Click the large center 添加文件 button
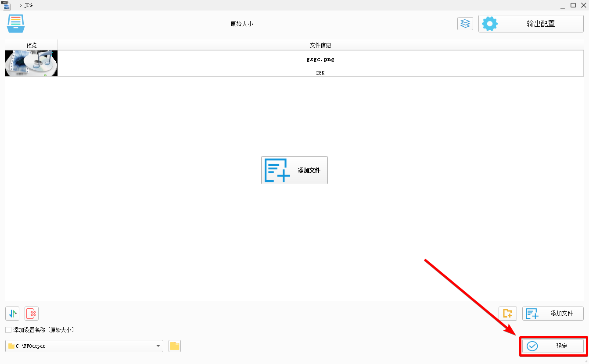The width and height of the screenshot is (589, 364). [294, 170]
